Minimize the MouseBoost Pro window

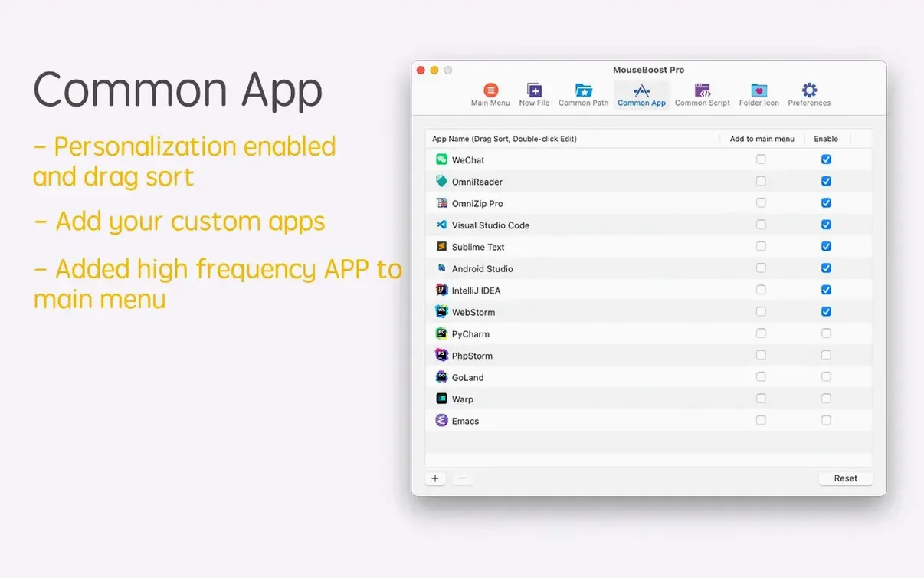(434, 70)
